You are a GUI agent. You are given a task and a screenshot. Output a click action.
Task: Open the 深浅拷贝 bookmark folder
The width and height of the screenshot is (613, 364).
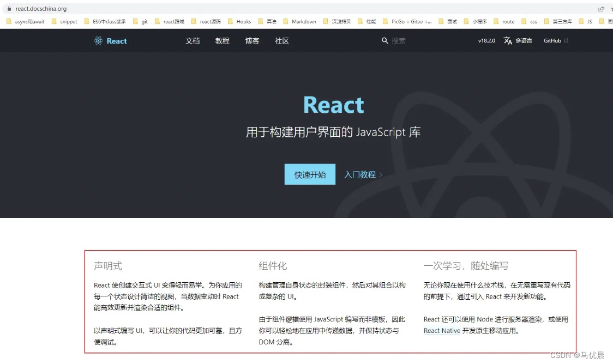337,21
